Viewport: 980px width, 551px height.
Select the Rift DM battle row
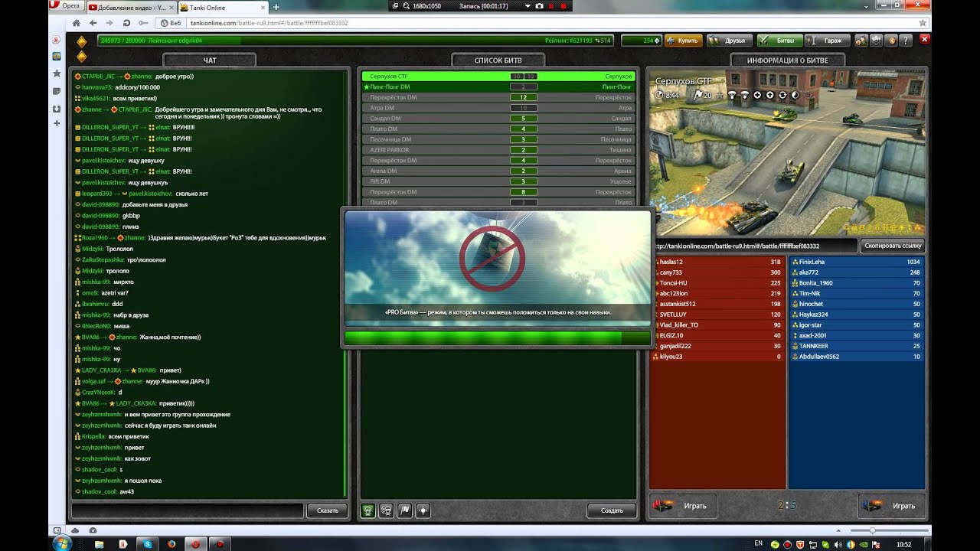coord(498,181)
